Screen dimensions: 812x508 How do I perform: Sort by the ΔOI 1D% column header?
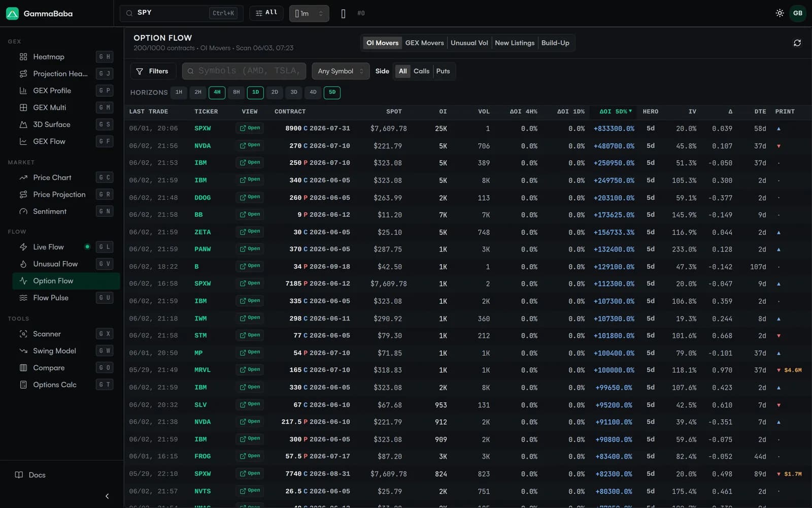(571, 111)
